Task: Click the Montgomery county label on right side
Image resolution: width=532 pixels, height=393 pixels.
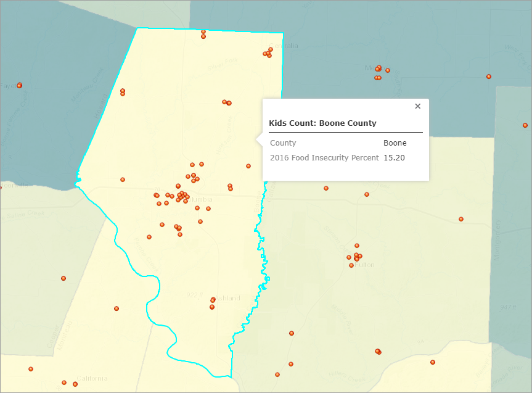Action: pyautogui.click(x=497, y=241)
